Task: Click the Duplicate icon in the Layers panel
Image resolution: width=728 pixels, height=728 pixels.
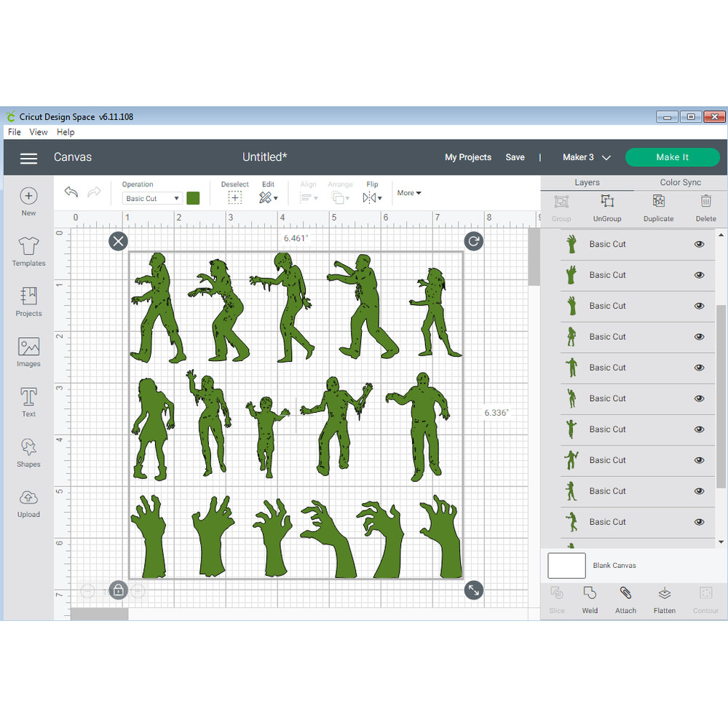Action: click(x=658, y=207)
